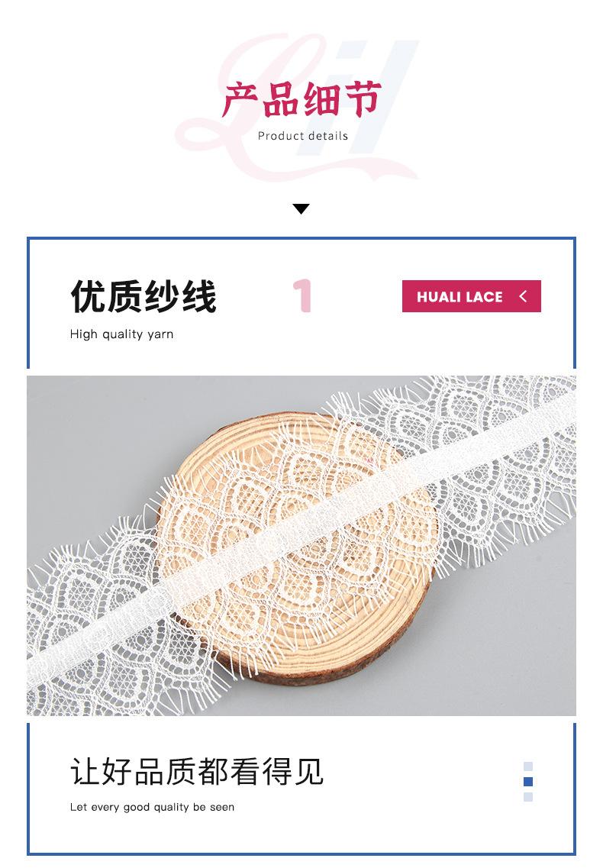Click the black downward triangle arrow
603x868 pixels.
pos(301,208)
